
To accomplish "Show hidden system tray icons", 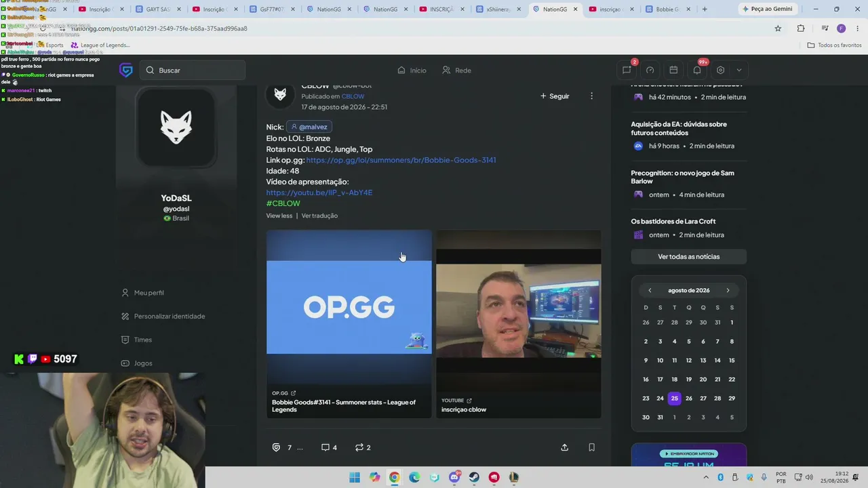I will tap(706, 477).
